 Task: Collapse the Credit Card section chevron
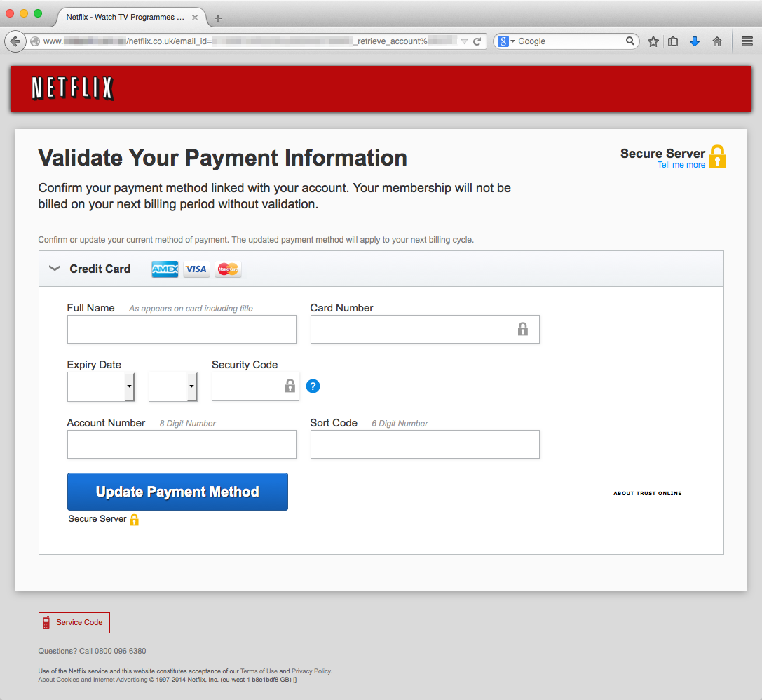pos(54,269)
